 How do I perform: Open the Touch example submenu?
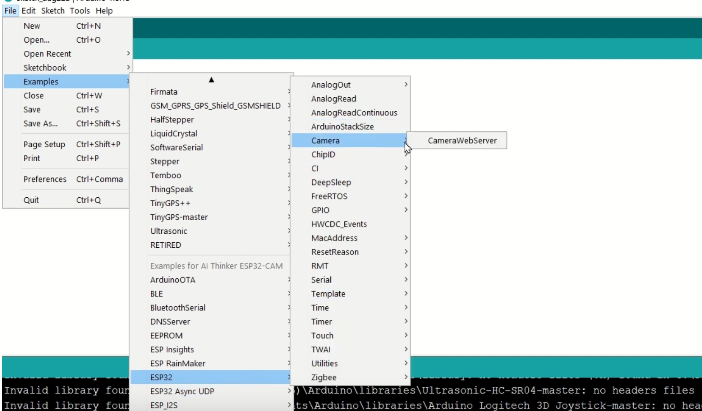point(351,335)
